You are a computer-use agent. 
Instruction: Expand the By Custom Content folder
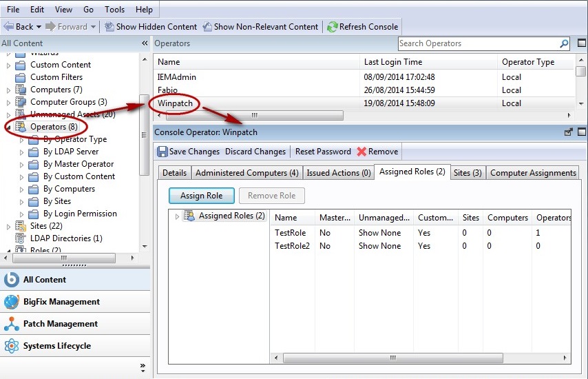[21, 177]
